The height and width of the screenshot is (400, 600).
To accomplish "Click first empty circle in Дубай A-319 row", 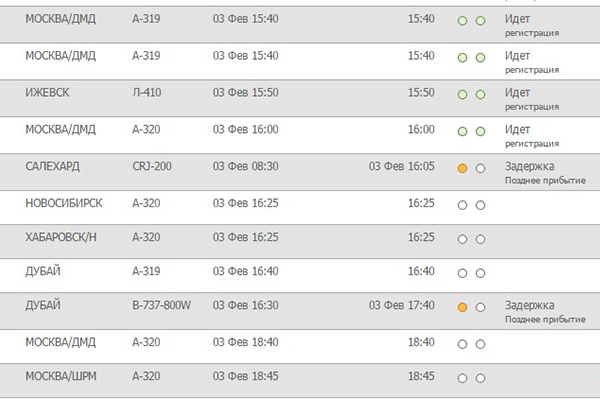I will click(x=462, y=273).
